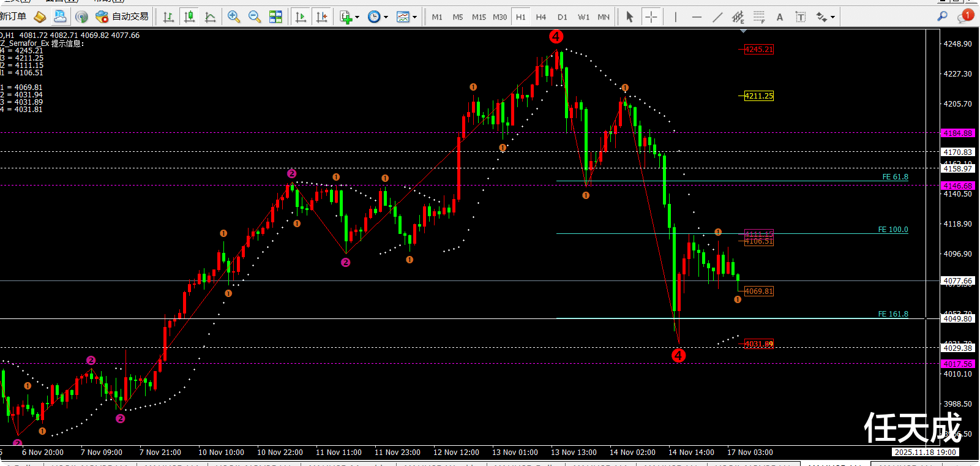
Task: Toggle the candlestick chart mode
Action: coord(190,17)
